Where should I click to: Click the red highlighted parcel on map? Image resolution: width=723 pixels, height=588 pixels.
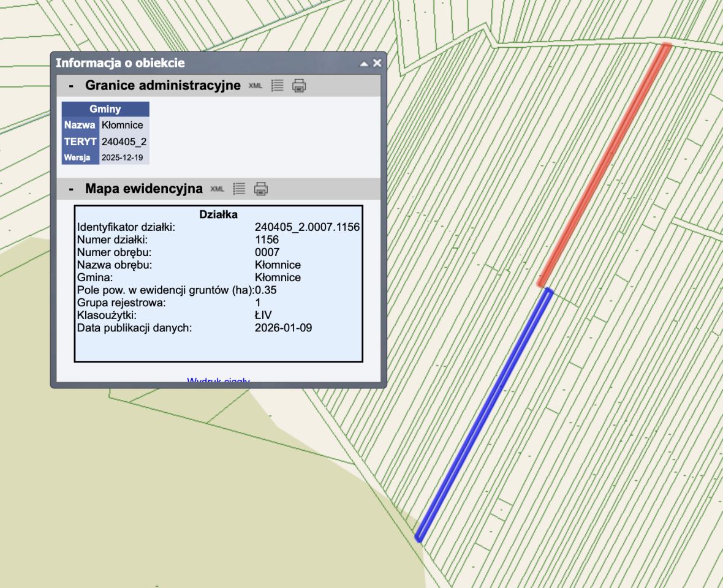(604, 166)
